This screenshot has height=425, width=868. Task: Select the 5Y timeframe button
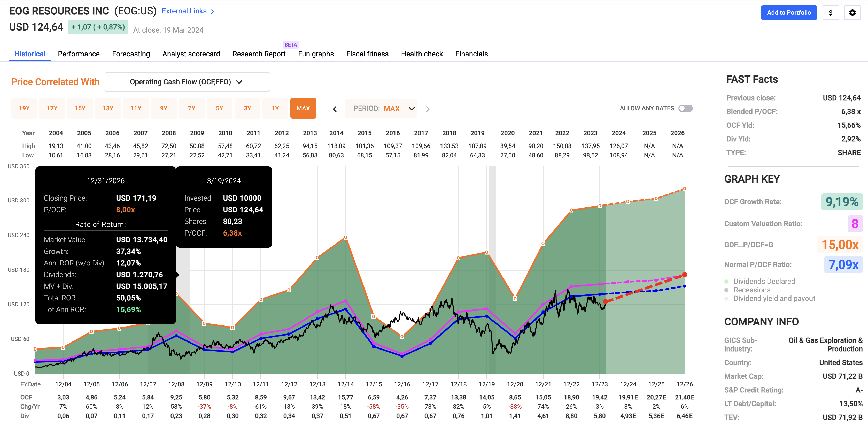tap(219, 108)
